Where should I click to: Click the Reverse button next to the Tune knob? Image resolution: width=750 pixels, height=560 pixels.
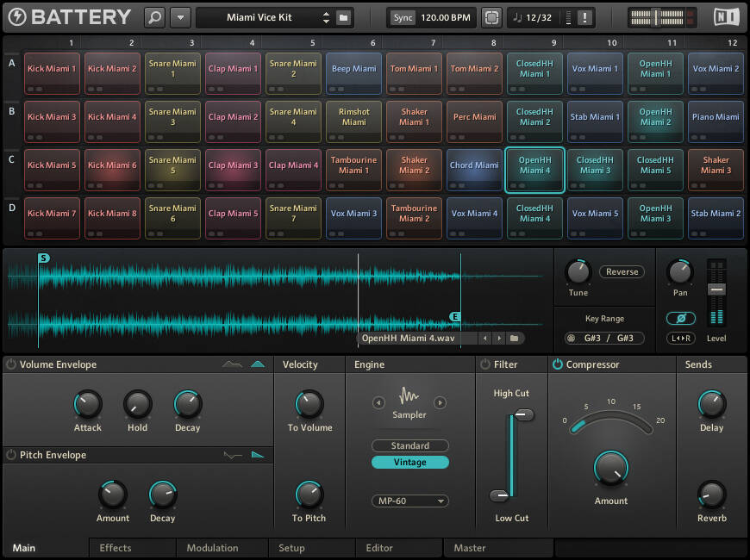621,271
